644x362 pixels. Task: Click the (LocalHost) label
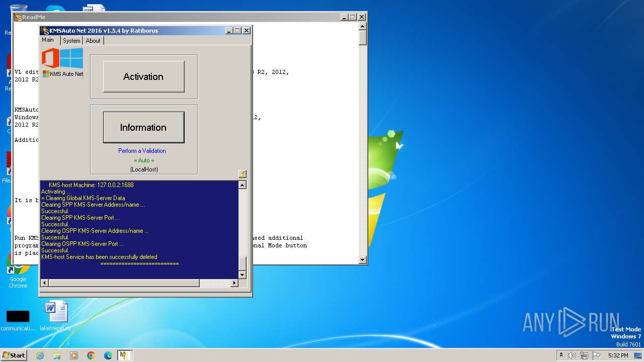pyautogui.click(x=144, y=169)
